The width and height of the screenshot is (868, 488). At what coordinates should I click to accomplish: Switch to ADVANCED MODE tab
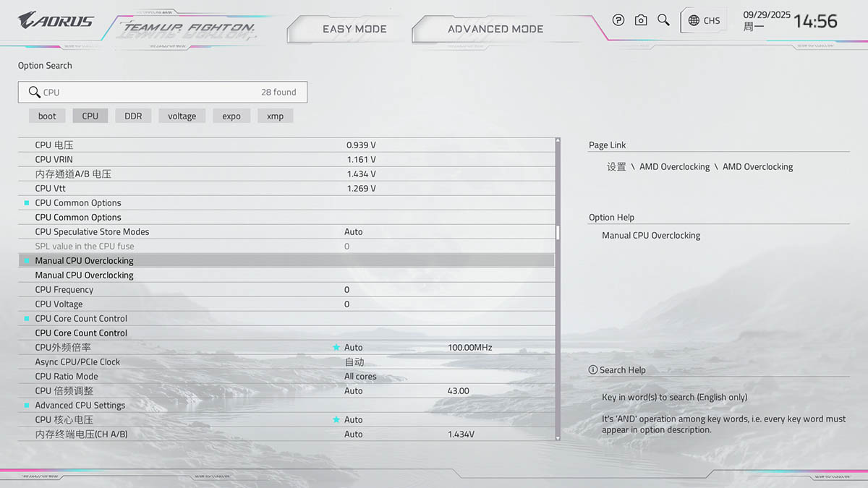click(x=495, y=29)
